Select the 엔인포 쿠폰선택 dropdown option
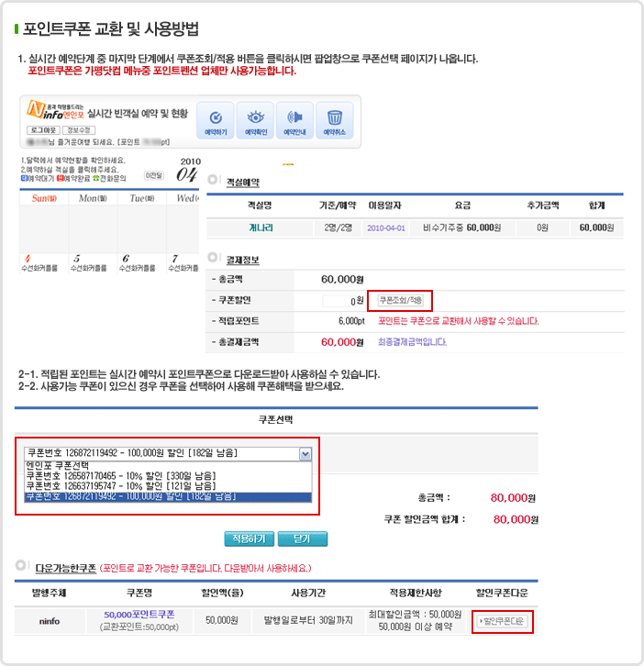The image size is (644, 666). 64,465
